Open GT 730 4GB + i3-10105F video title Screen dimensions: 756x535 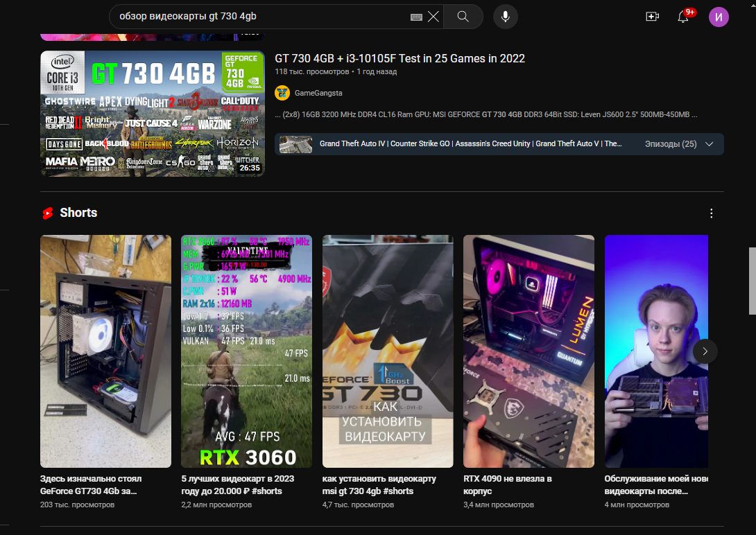(400, 58)
